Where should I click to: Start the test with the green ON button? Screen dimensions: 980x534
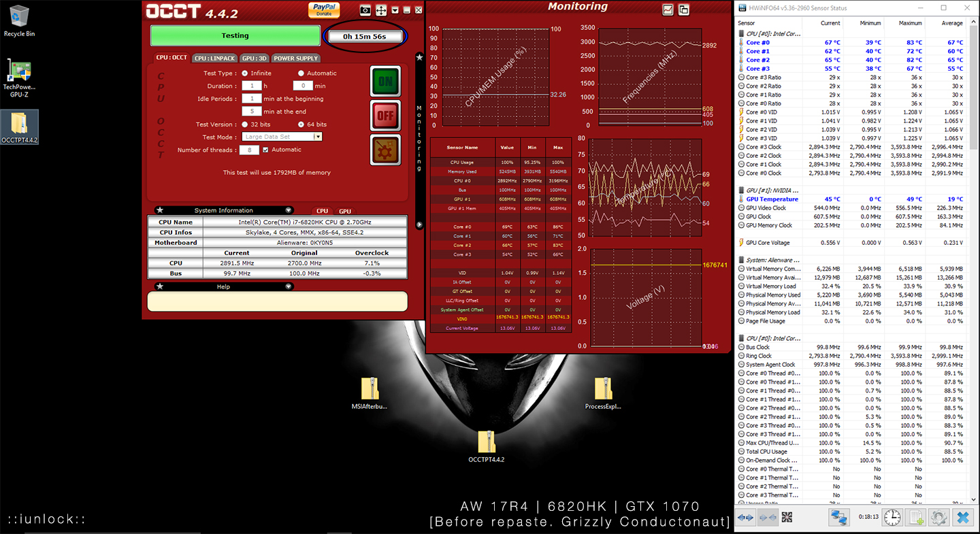(385, 82)
